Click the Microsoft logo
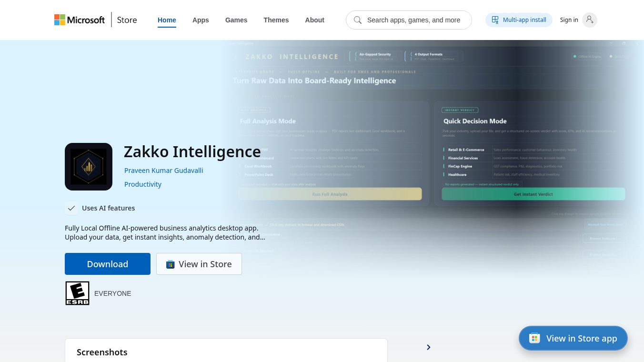The width and height of the screenshot is (644, 362). click(80, 20)
